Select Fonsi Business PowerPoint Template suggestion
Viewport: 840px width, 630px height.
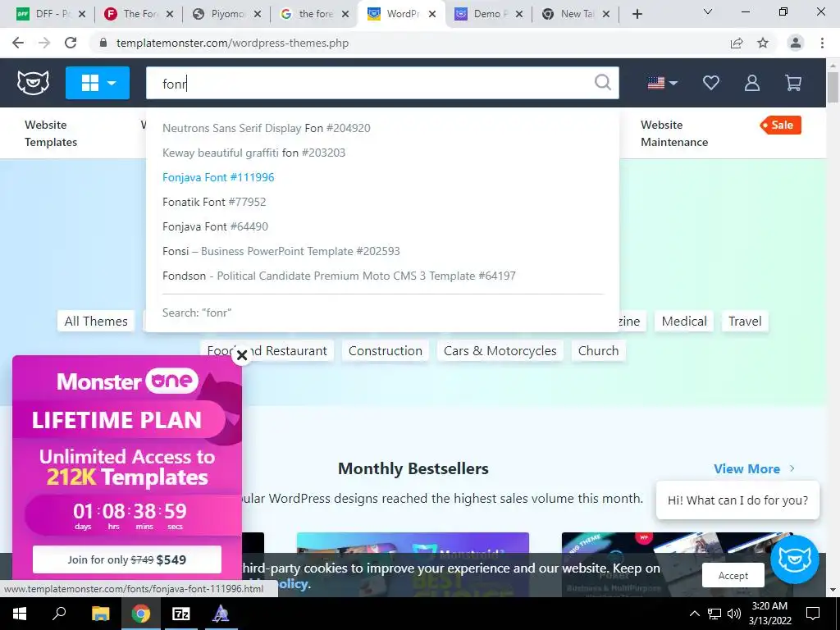pos(281,251)
